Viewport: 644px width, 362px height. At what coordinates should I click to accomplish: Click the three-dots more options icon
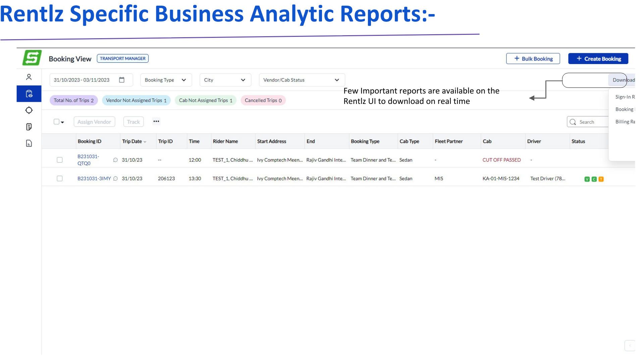click(156, 121)
